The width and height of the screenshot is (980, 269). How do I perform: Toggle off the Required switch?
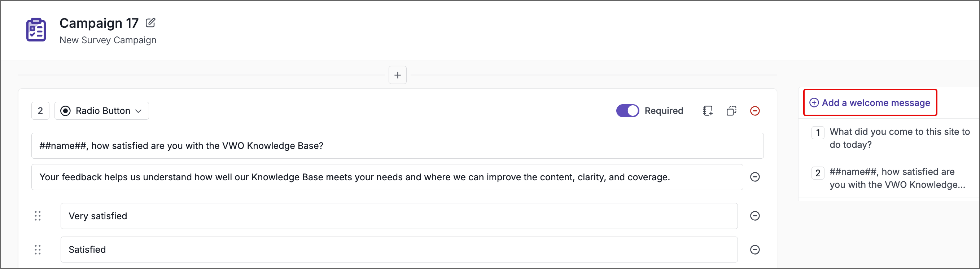coord(627,111)
